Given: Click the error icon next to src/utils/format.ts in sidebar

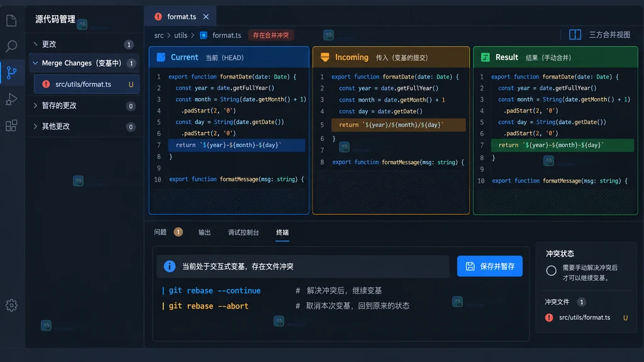Looking at the screenshot, I should (x=46, y=84).
